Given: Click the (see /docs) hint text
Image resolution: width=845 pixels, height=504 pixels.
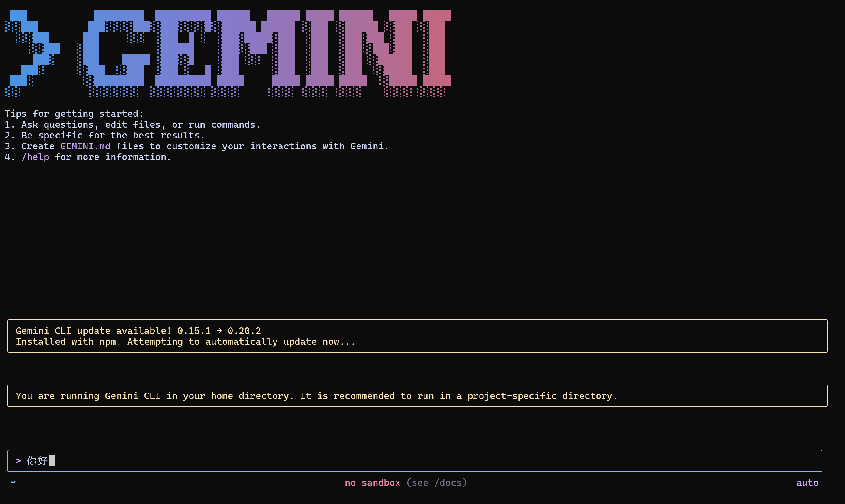Looking at the screenshot, I should 437,483.
